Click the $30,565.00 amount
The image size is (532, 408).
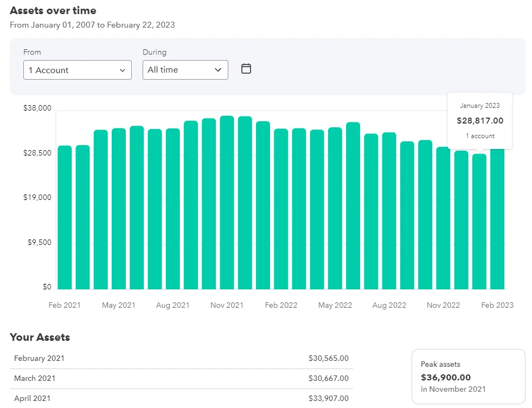point(329,359)
